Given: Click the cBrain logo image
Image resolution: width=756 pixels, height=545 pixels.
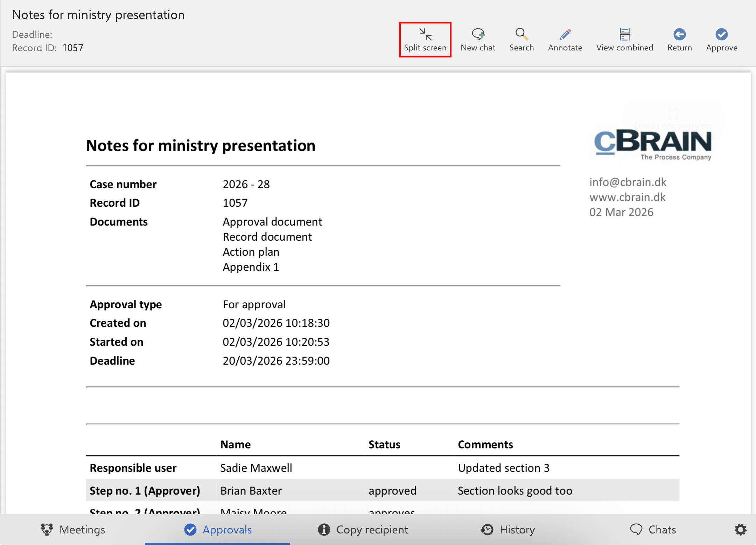Looking at the screenshot, I should coord(653,145).
